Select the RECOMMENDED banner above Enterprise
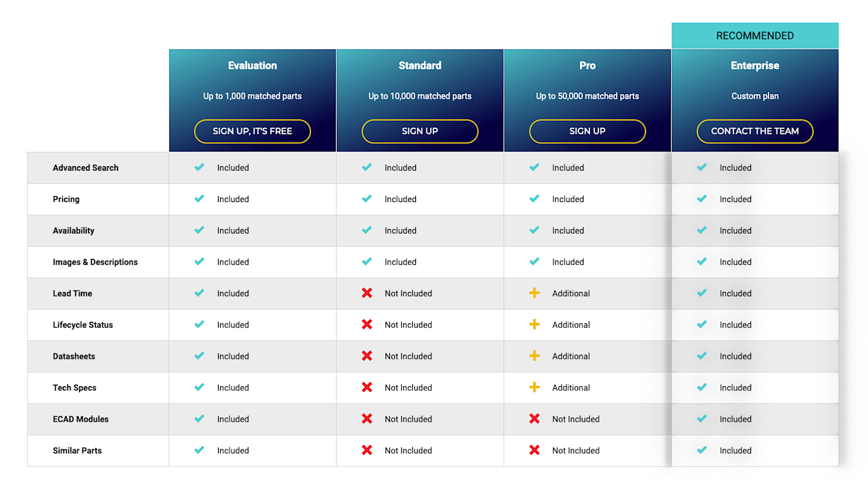 755,35
